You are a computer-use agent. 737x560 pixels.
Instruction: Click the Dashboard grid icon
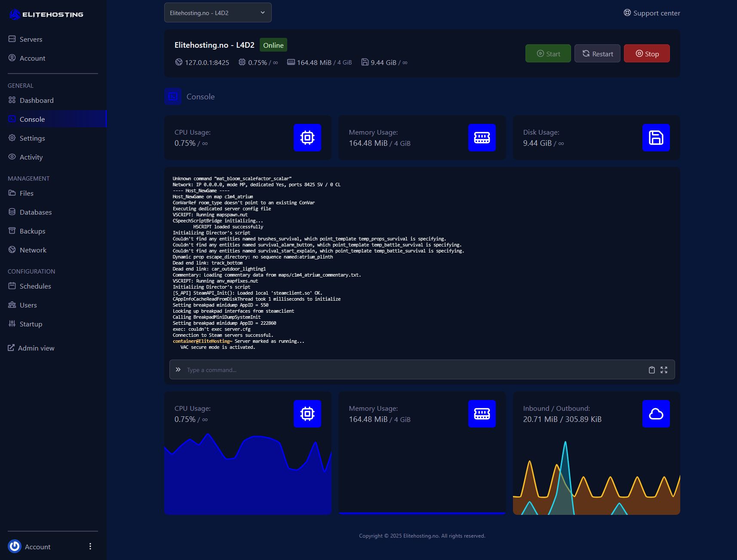[x=12, y=100]
